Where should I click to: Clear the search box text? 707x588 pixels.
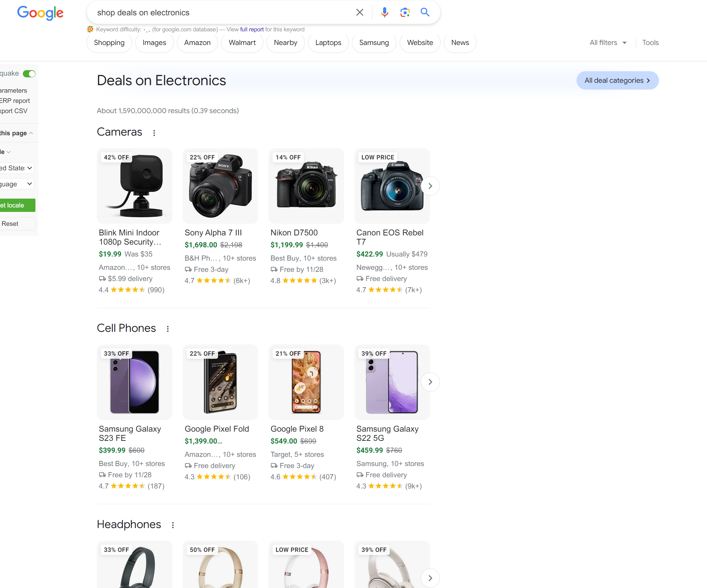coord(359,13)
